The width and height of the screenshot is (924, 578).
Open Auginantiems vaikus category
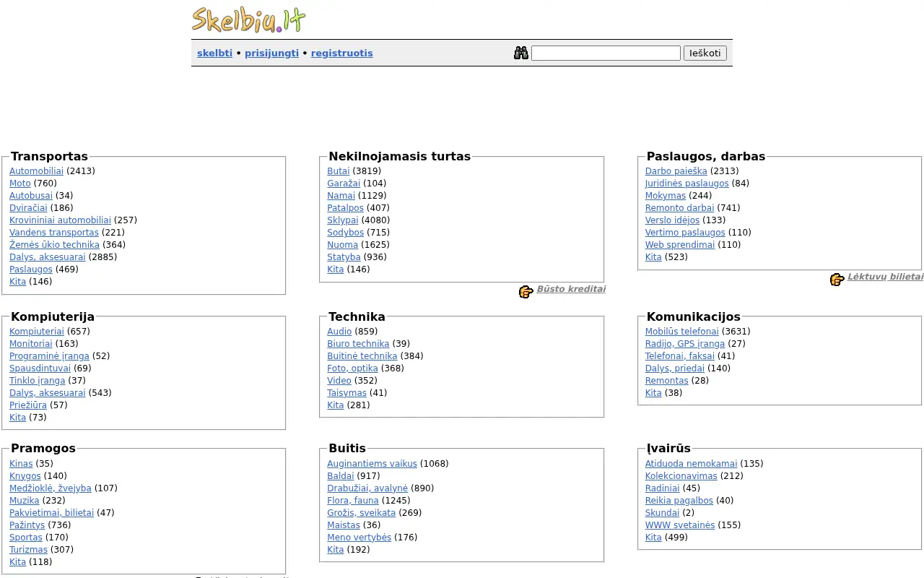[372, 464]
